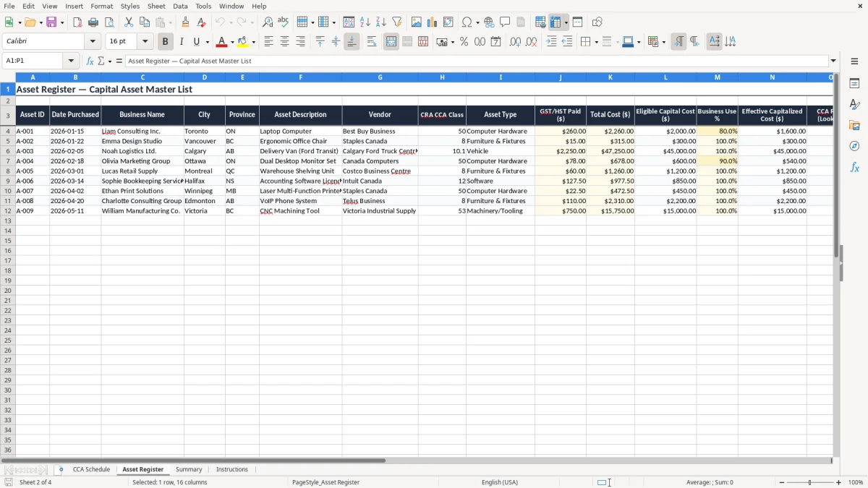Click column F header
868x488 pixels.
(x=300, y=77)
